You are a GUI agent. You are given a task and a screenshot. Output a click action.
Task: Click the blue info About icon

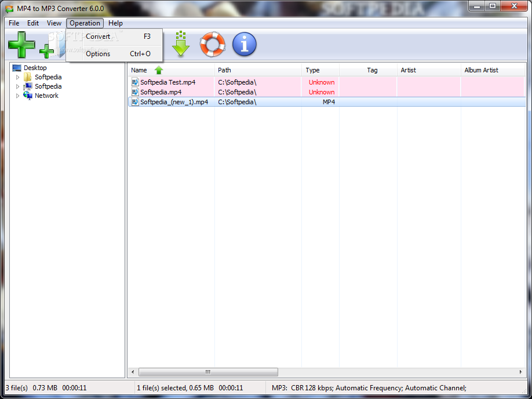[x=245, y=45]
